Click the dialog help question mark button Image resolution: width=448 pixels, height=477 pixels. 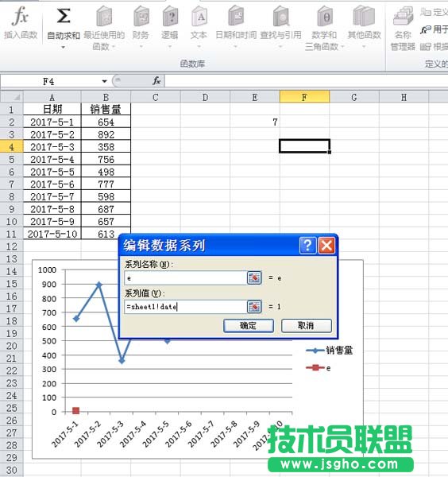(307, 245)
